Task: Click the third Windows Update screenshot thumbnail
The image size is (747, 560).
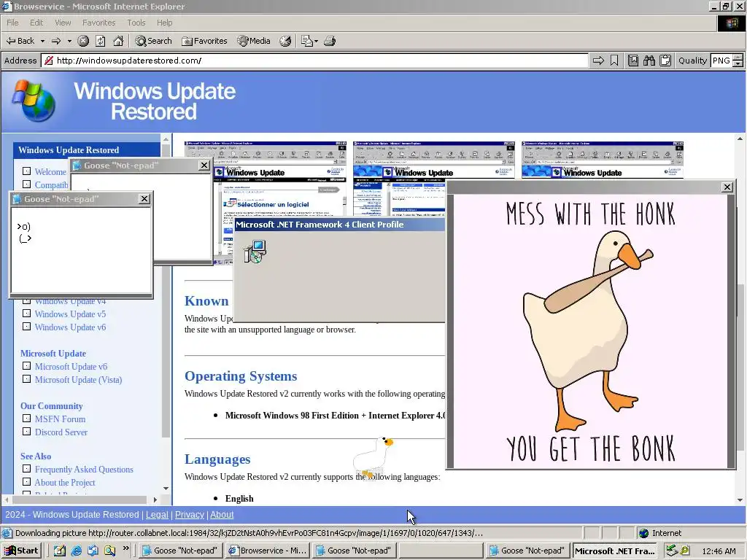Action: point(602,160)
